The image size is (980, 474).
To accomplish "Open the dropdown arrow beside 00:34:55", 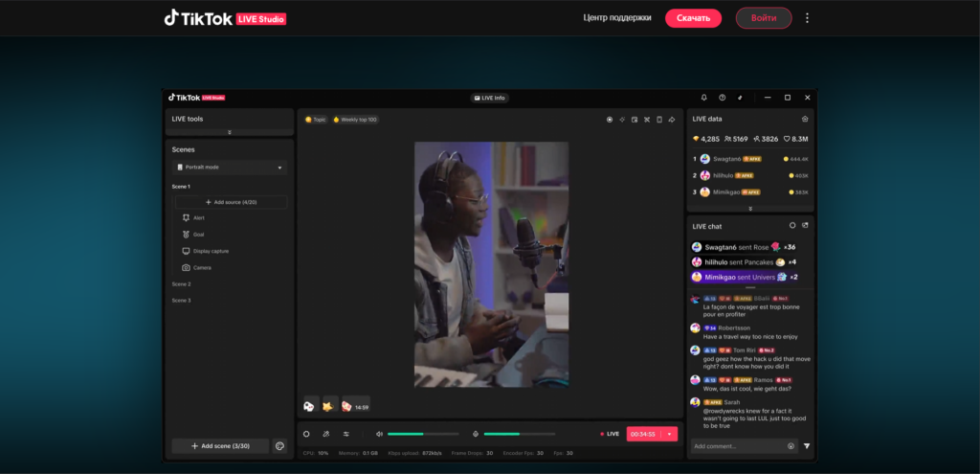I will 669,434.
